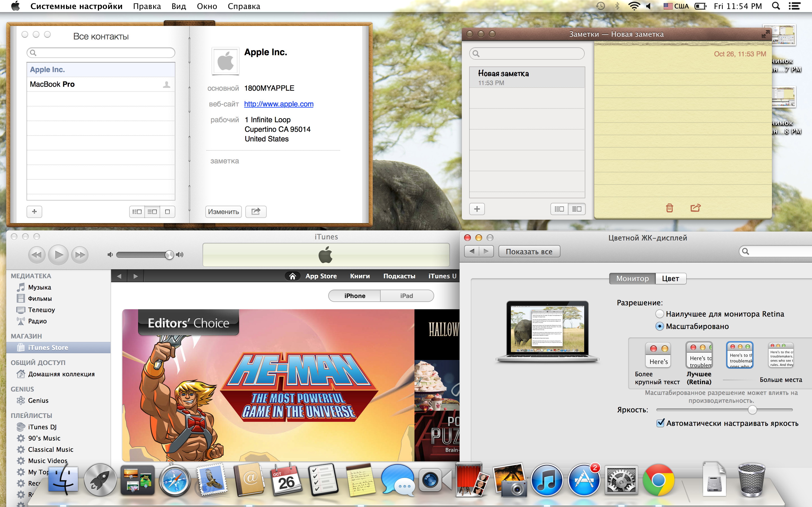The width and height of the screenshot is (812, 507).
Task: Select the Best for Retina display option
Action: tap(659, 314)
